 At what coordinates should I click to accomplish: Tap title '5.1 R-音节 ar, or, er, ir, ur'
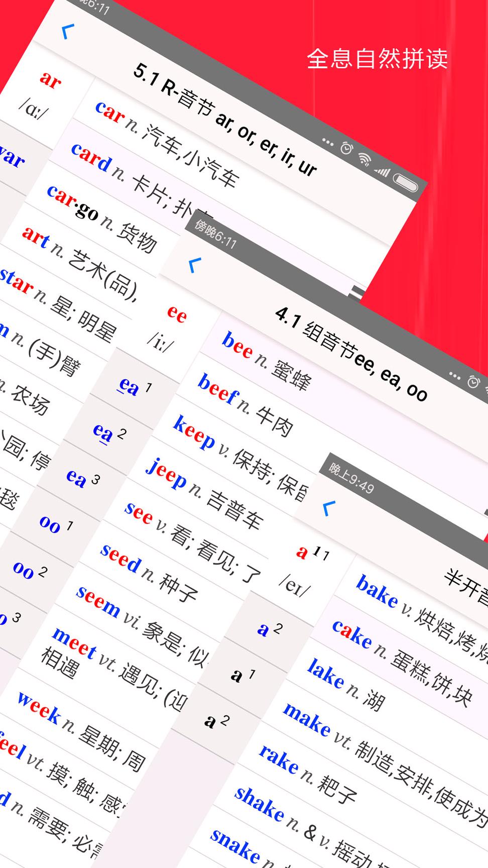tap(225, 120)
